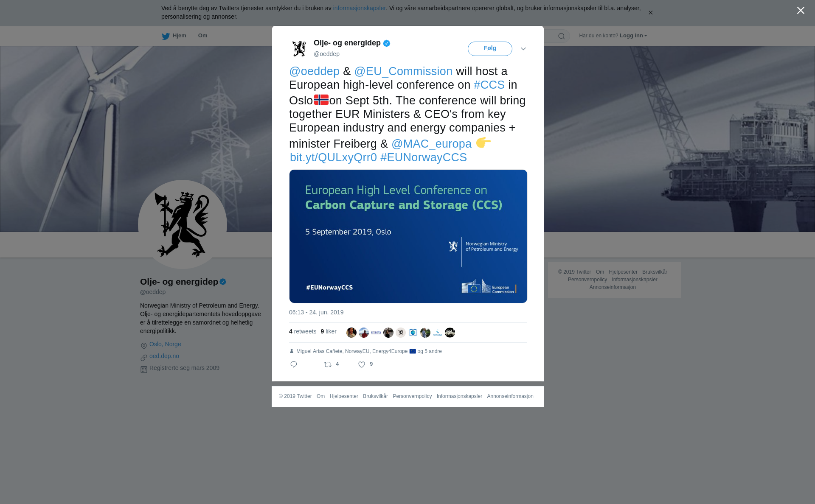Click the Følg button

point(490,49)
